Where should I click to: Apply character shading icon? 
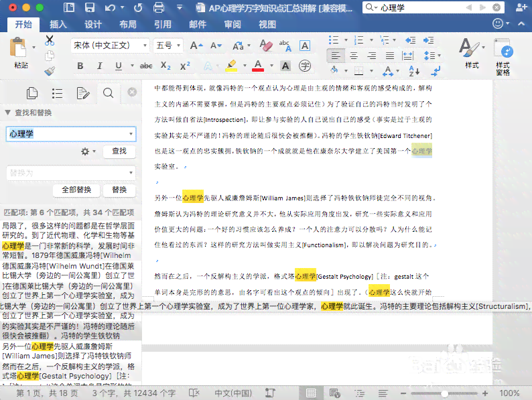tap(285, 66)
